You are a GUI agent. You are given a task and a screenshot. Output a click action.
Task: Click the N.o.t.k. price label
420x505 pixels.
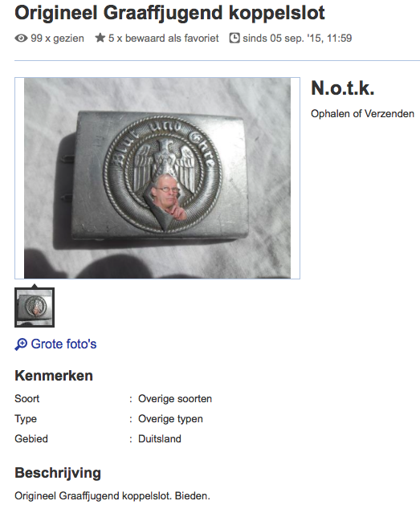[x=342, y=88]
